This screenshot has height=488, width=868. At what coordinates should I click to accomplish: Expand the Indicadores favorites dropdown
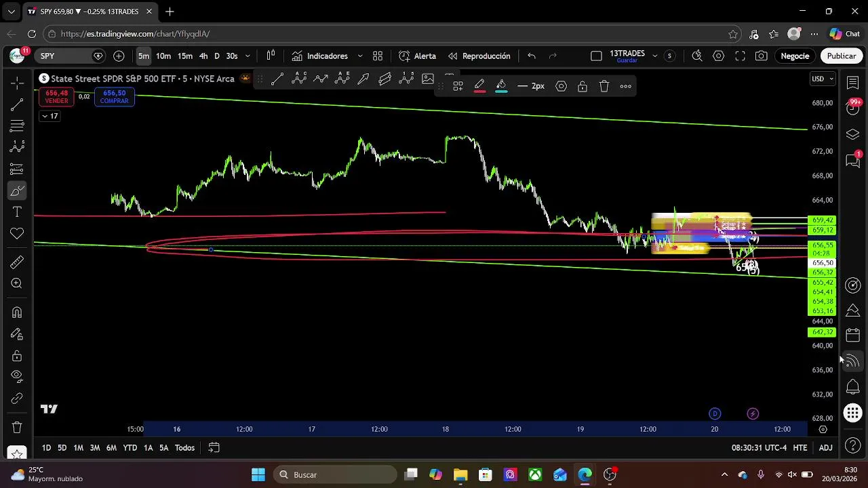(360, 56)
